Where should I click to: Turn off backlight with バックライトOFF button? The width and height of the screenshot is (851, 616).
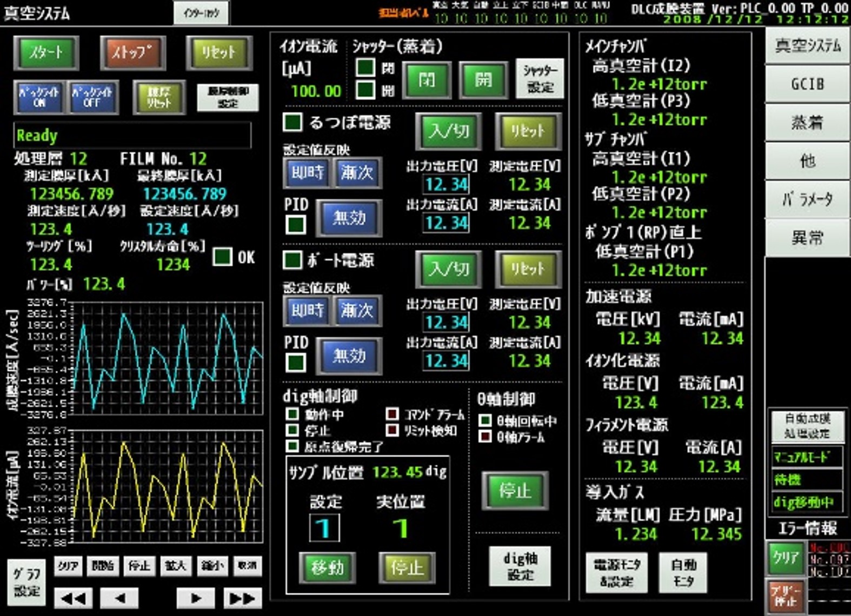click(93, 97)
